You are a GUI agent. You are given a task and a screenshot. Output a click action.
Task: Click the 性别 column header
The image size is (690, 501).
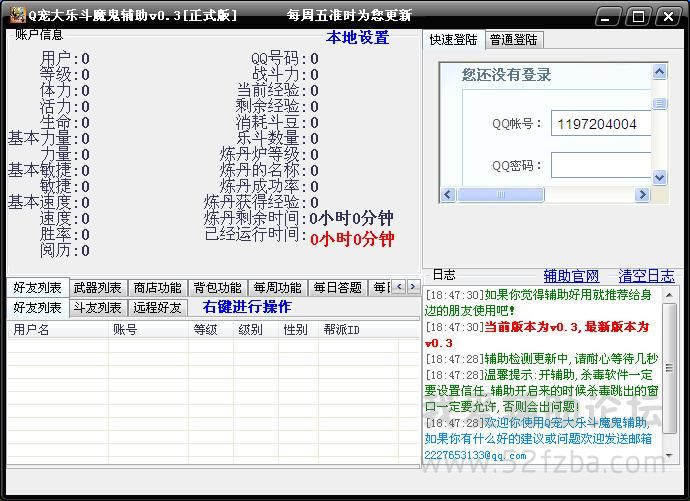tap(298, 329)
